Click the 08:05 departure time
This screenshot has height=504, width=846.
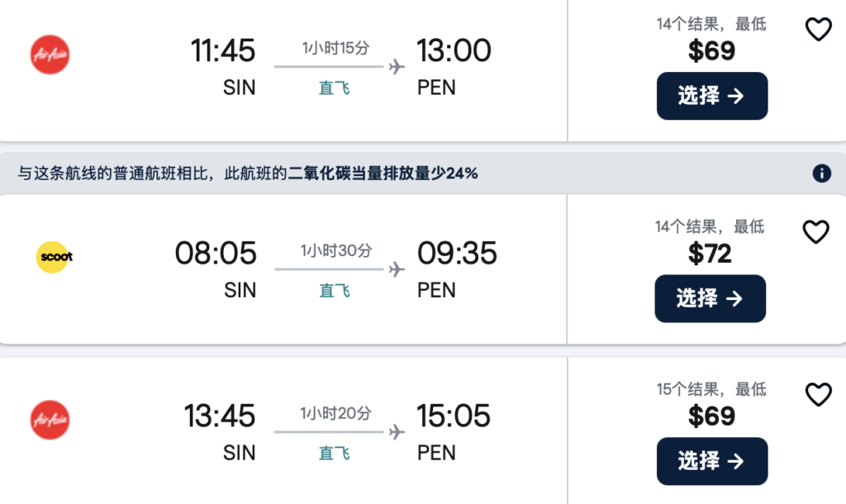click(216, 253)
